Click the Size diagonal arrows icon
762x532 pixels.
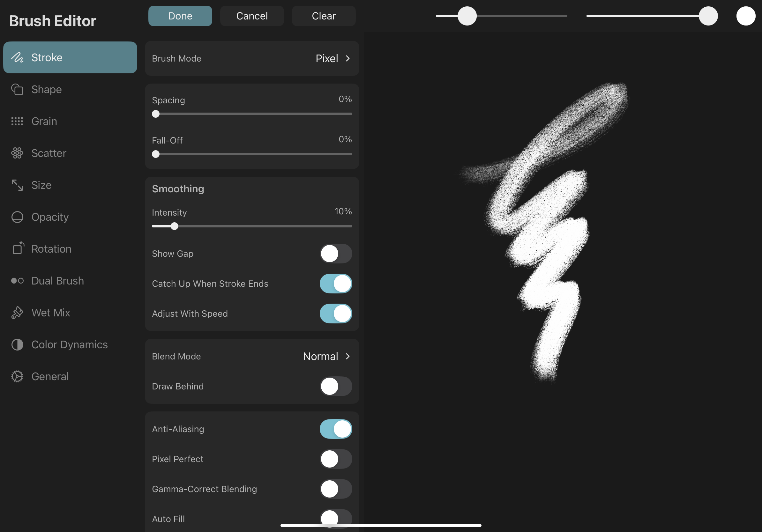[17, 185]
